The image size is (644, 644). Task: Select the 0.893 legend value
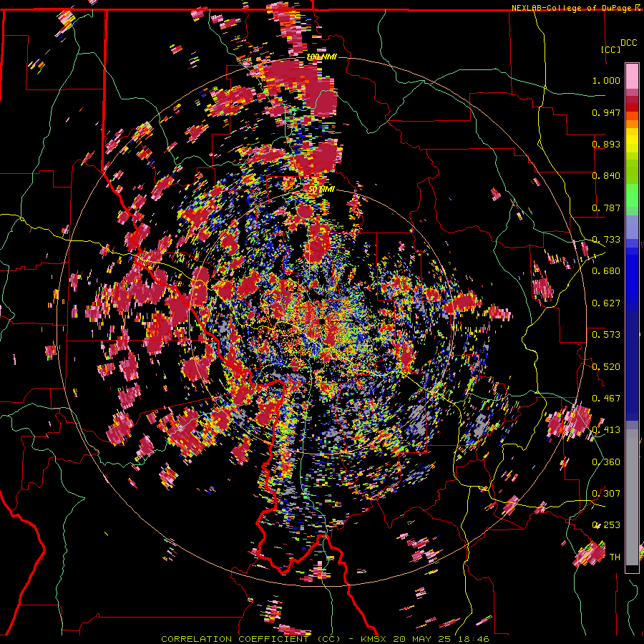pyautogui.click(x=606, y=144)
